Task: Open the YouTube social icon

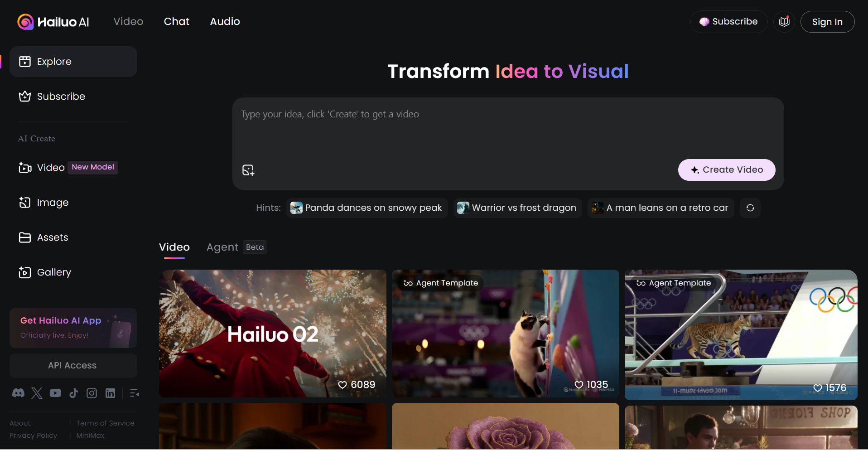Action: pos(55,393)
